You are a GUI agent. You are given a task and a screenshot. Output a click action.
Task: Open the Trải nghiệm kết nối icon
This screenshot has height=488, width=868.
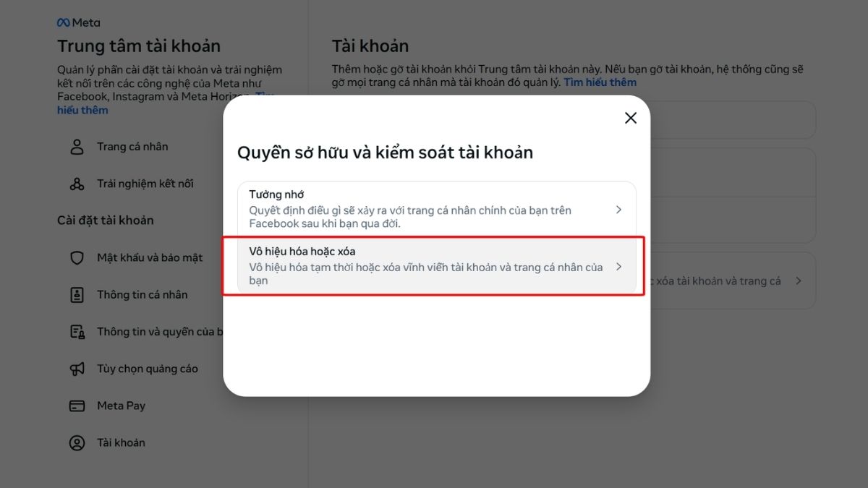tap(77, 184)
